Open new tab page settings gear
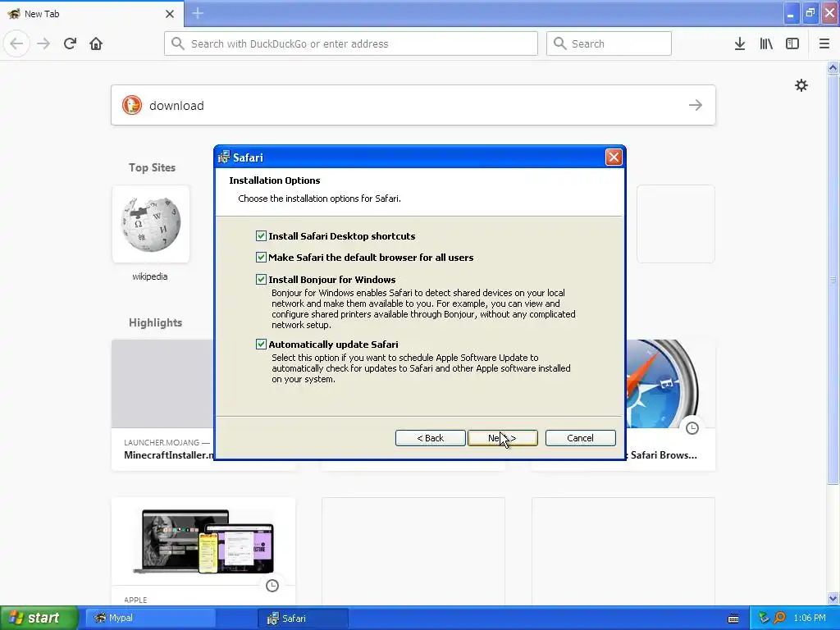The height and width of the screenshot is (630, 840). [801, 85]
